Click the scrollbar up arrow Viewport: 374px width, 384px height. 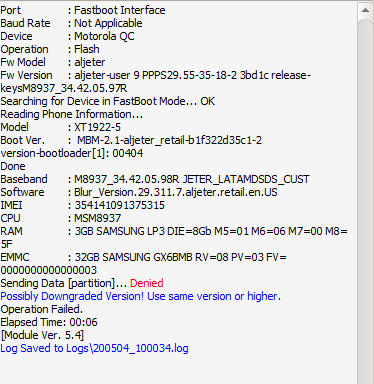(365, 10)
